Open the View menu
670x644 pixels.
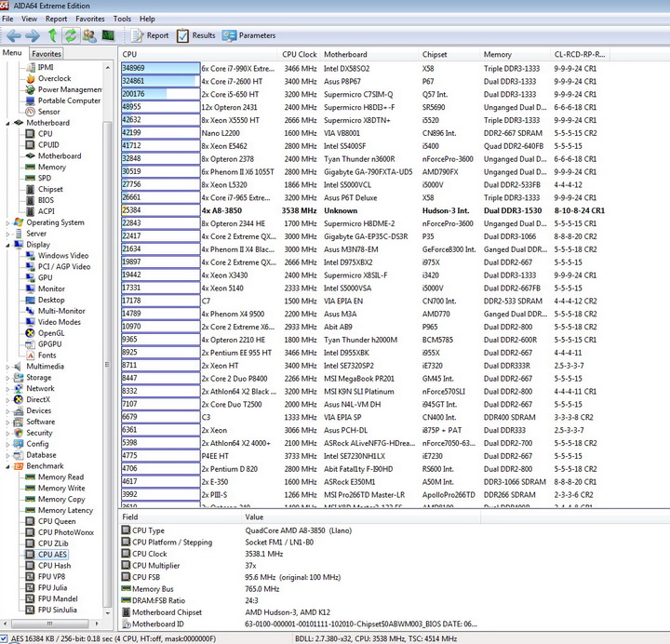pos(29,19)
